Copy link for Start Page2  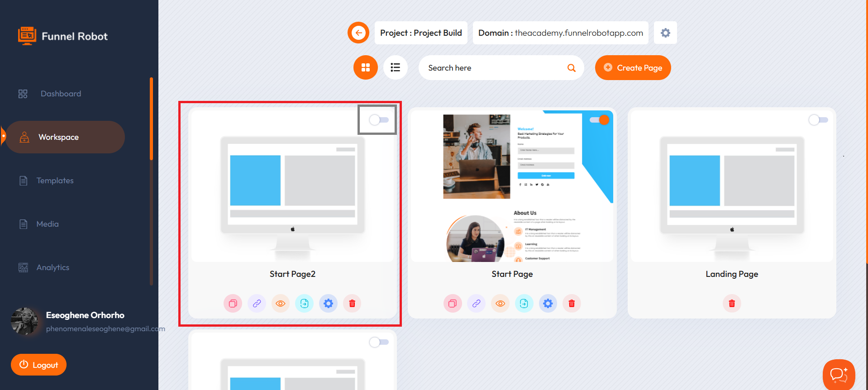coord(257,303)
